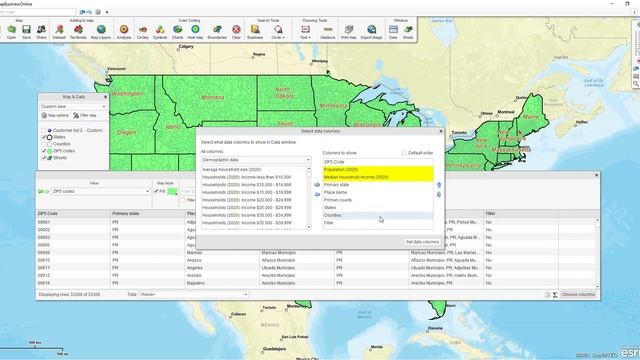Open the Map Layers tool
The height and width of the screenshot is (360, 640).
pyautogui.click(x=101, y=32)
